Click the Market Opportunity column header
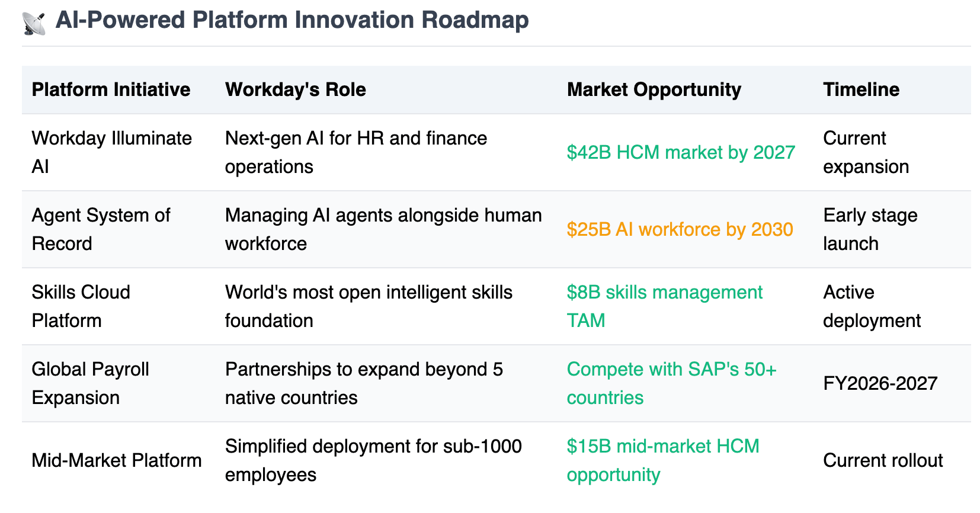Screen dimensions: 980x513 pyautogui.click(x=654, y=89)
